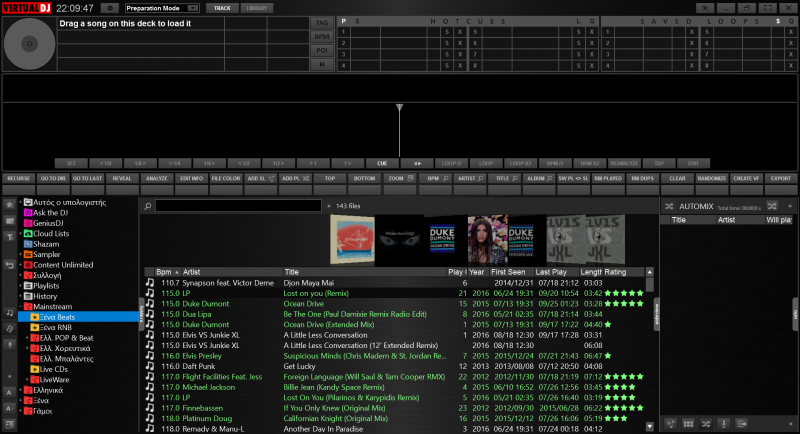800x434 pixels.
Task: Expand the Mainstream folder in the tree
Action: tap(19, 306)
